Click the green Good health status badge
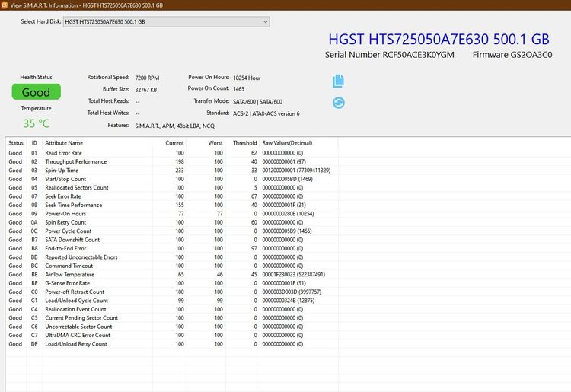This screenshot has width=571, height=392. [36, 92]
